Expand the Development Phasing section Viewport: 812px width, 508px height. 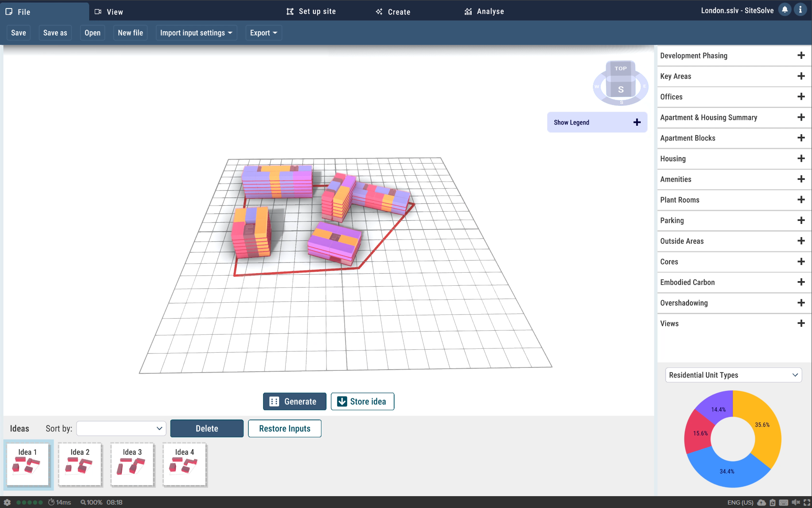801,55
